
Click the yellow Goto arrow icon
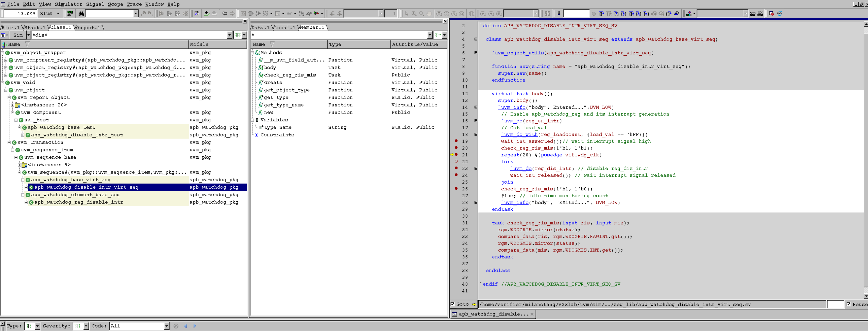pos(474,304)
